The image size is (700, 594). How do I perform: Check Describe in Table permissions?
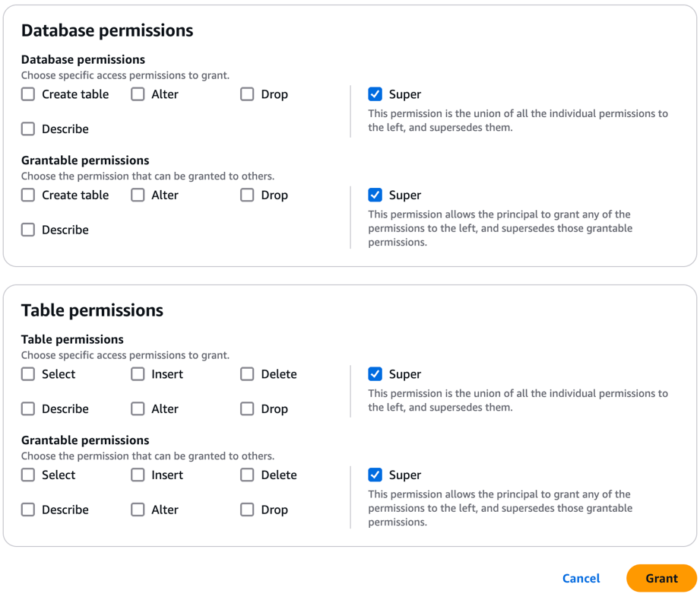(28, 409)
